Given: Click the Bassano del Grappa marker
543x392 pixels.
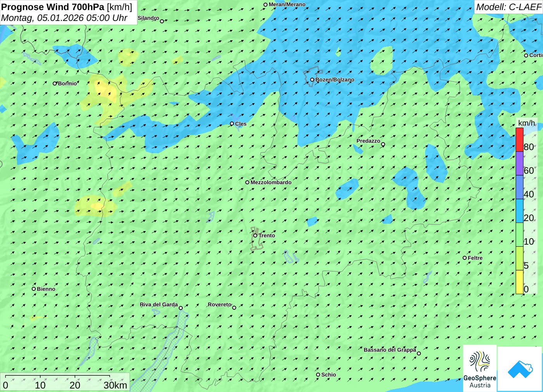Looking at the screenshot, I should (418, 353).
